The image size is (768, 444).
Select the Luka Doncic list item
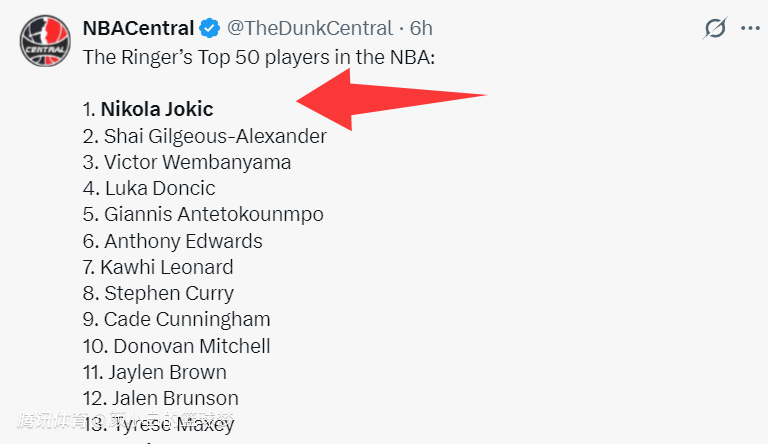150,187
